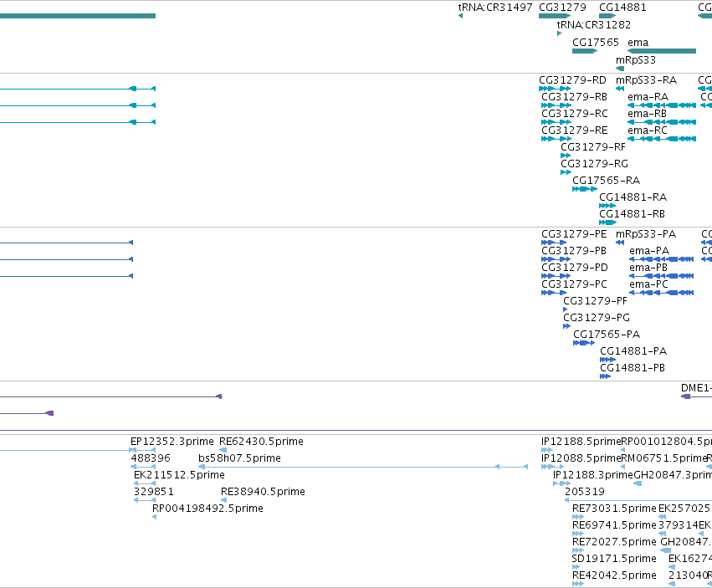Click protein CG14881-PA
712x588 pixels.
coord(607,360)
